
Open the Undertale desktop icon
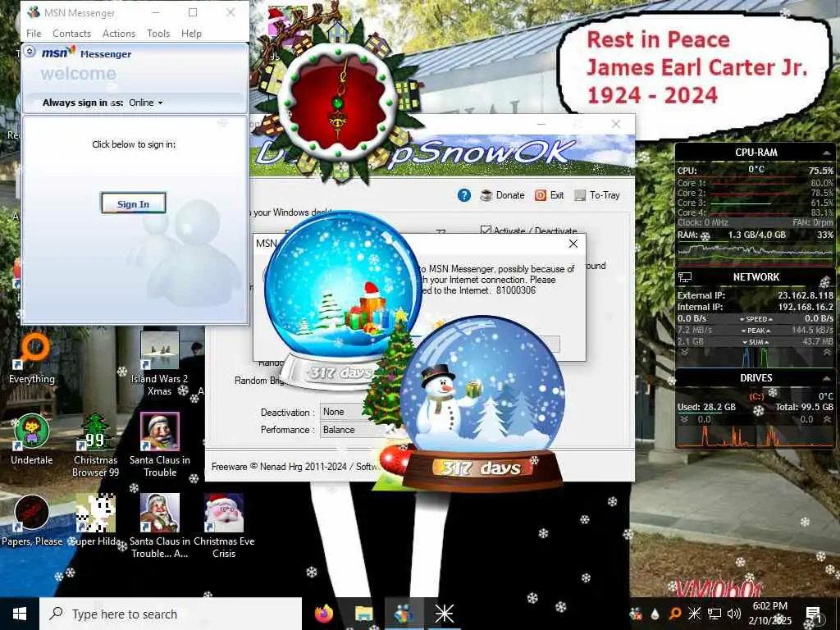tap(32, 440)
